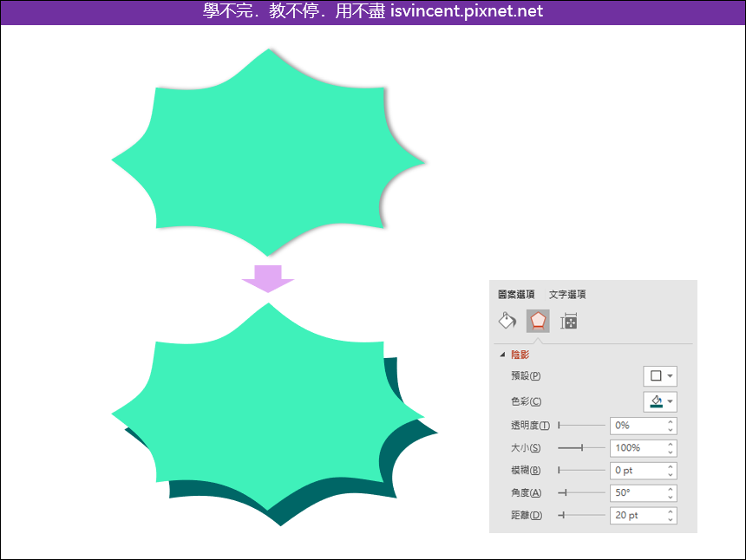
Task: Open the 色彩 shadow color dropdown
Action: (660, 401)
